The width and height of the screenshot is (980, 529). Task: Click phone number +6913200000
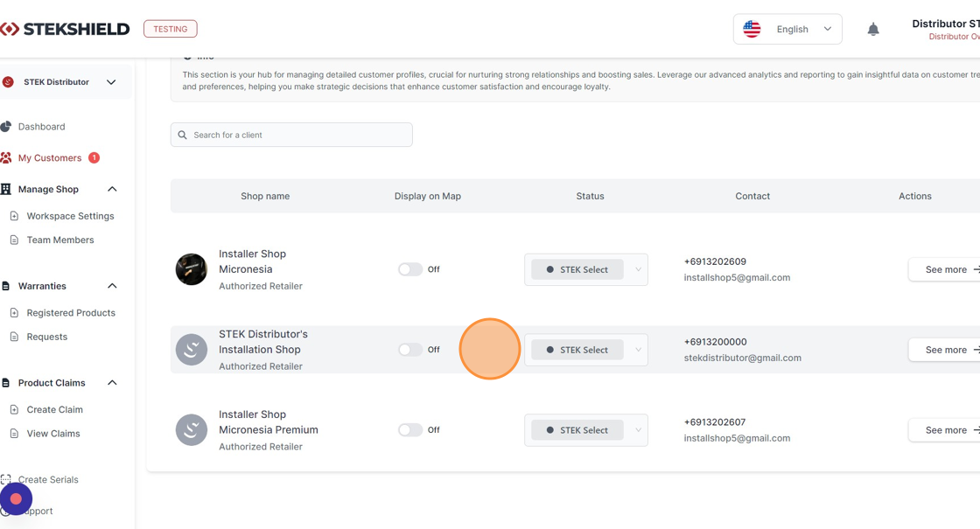point(715,342)
